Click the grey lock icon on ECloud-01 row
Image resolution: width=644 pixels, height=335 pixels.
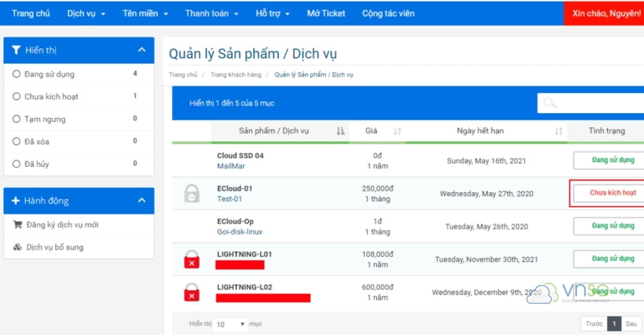coord(192,193)
